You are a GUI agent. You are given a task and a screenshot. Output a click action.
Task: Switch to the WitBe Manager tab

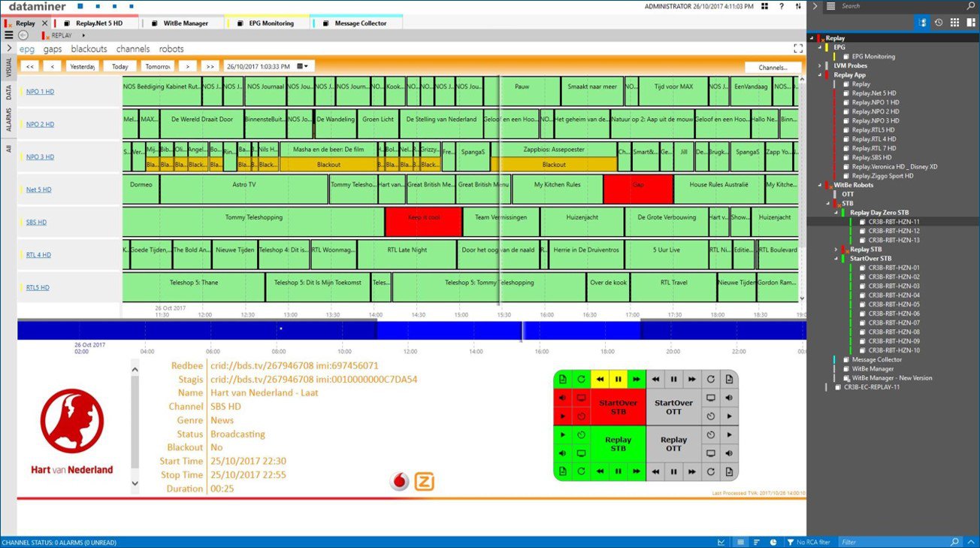pos(181,23)
